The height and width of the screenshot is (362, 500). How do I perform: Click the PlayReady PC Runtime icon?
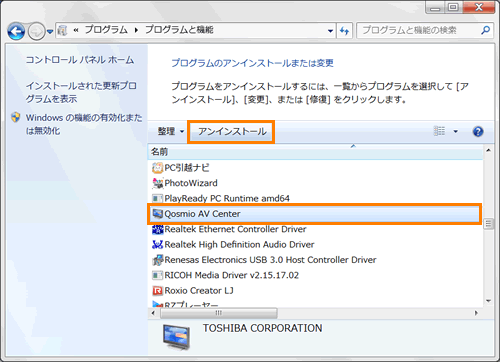157,198
